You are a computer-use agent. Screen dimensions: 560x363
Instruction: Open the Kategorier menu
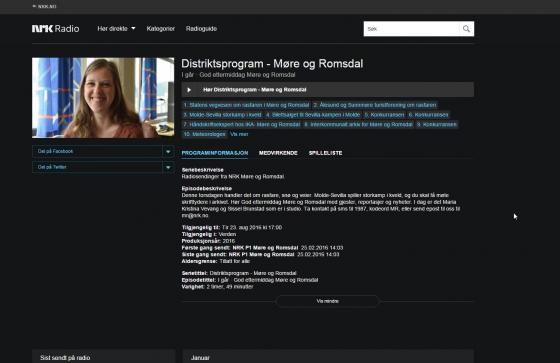(160, 29)
